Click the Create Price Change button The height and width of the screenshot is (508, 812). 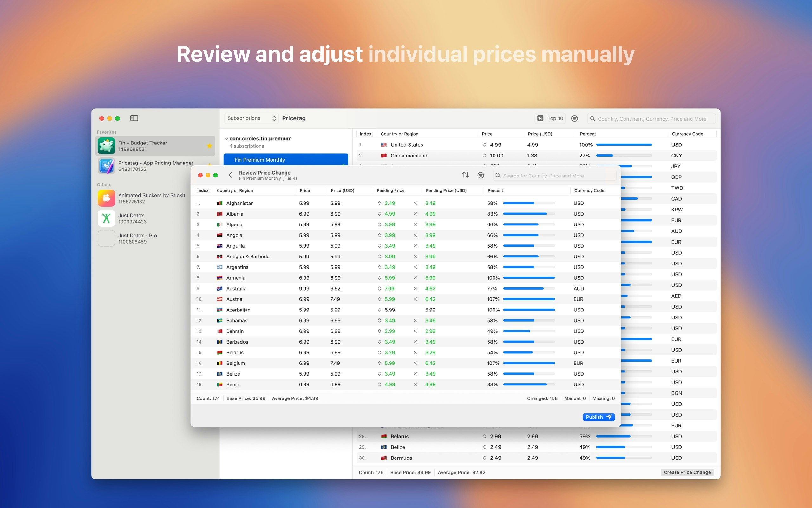point(687,472)
